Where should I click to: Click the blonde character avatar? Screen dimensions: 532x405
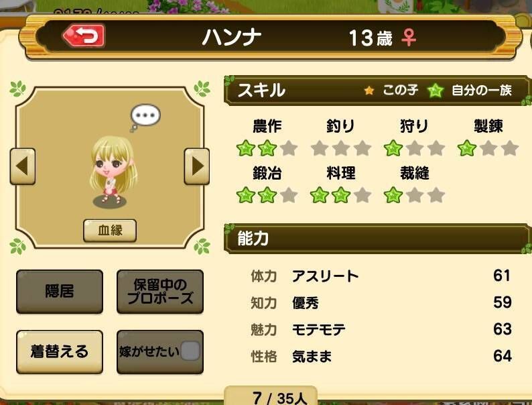(x=113, y=171)
